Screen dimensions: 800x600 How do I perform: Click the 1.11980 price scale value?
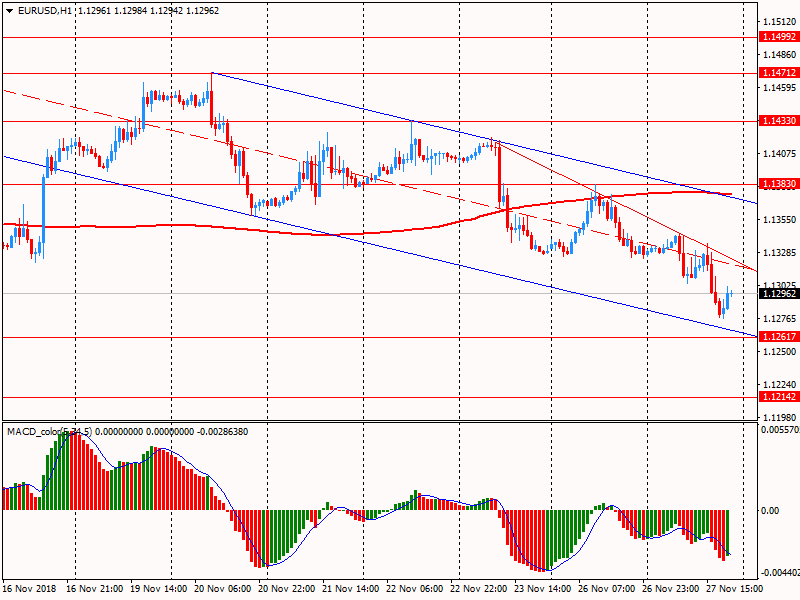[780, 418]
